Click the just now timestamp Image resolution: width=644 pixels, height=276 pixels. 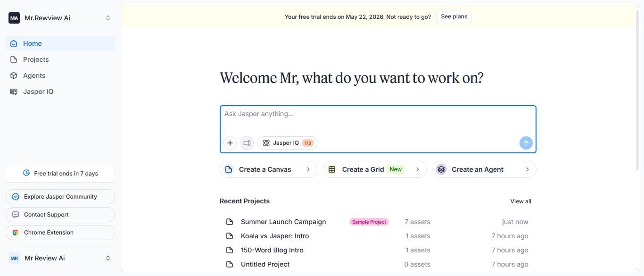pos(515,222)
